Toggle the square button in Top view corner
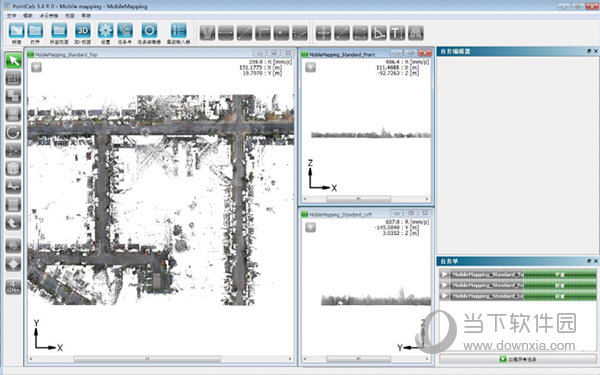Screen dimensions: 600x375 point(36,67)
